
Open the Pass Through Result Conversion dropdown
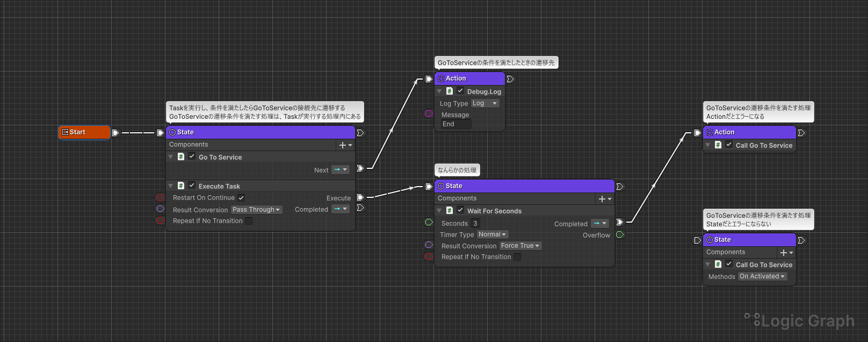pos(256,210)
